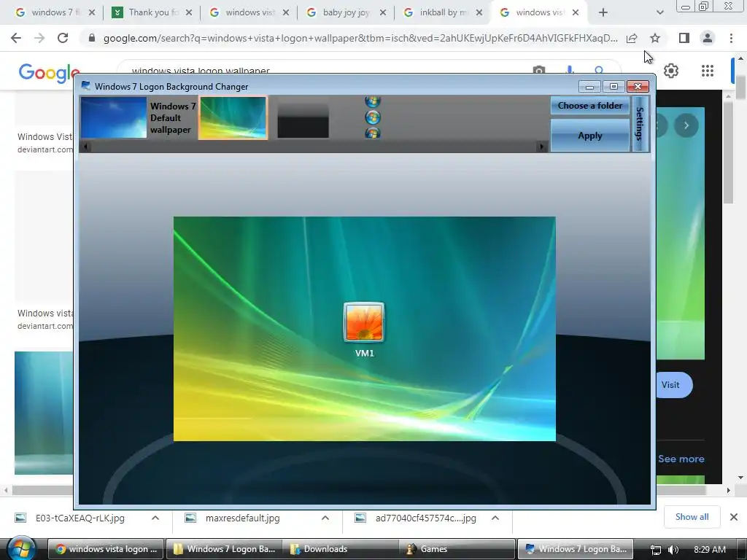
Task: Click the volume speaker tray icon
Action: click(673, 550)
